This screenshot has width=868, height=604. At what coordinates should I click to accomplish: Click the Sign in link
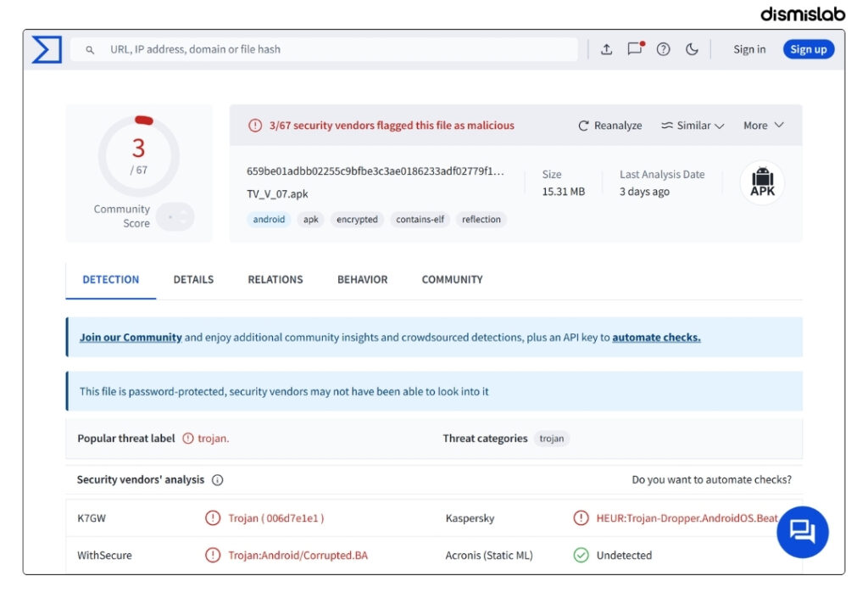(x=749, y=49)
